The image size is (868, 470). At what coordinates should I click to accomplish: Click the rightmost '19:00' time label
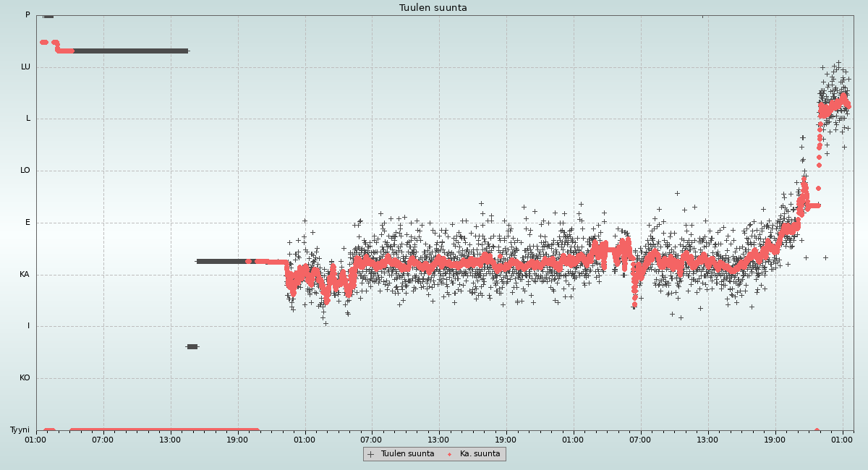coord(775,440)
